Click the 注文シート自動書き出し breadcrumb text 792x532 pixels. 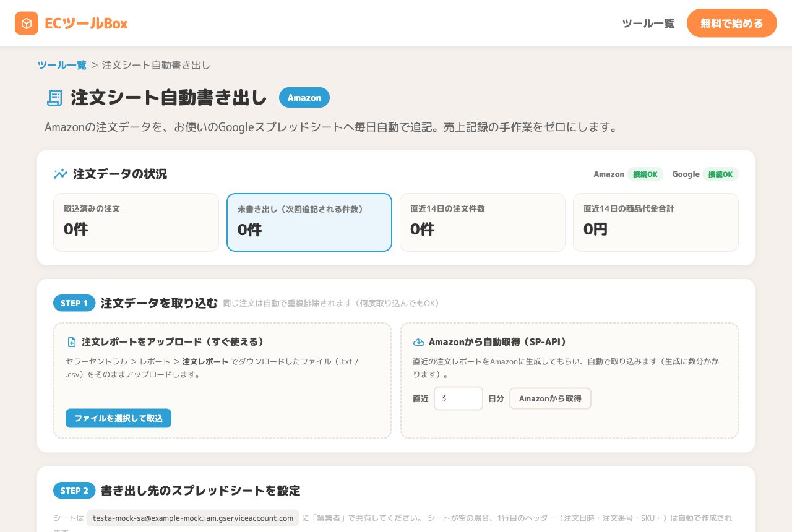(x=157, y=65)
